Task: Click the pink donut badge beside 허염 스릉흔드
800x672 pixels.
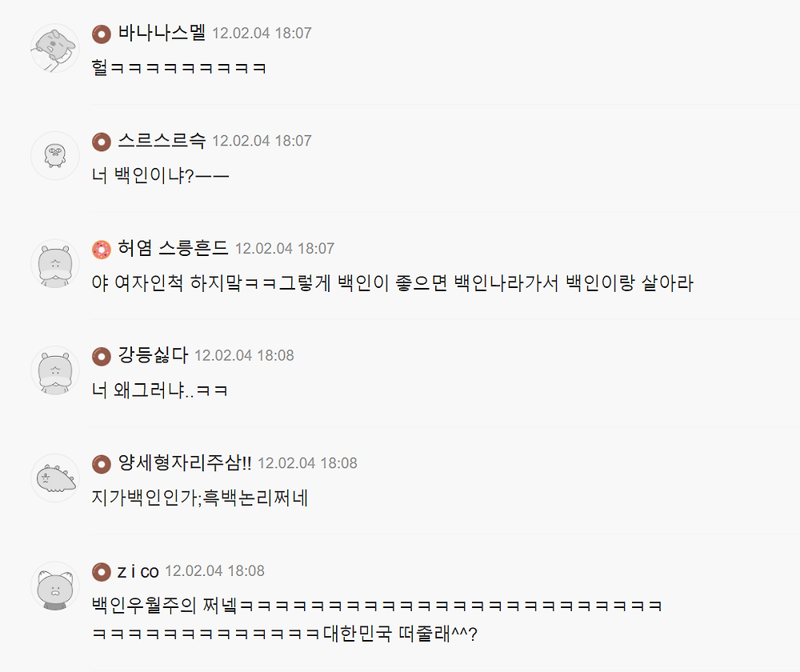Action: tap(102, 250)
